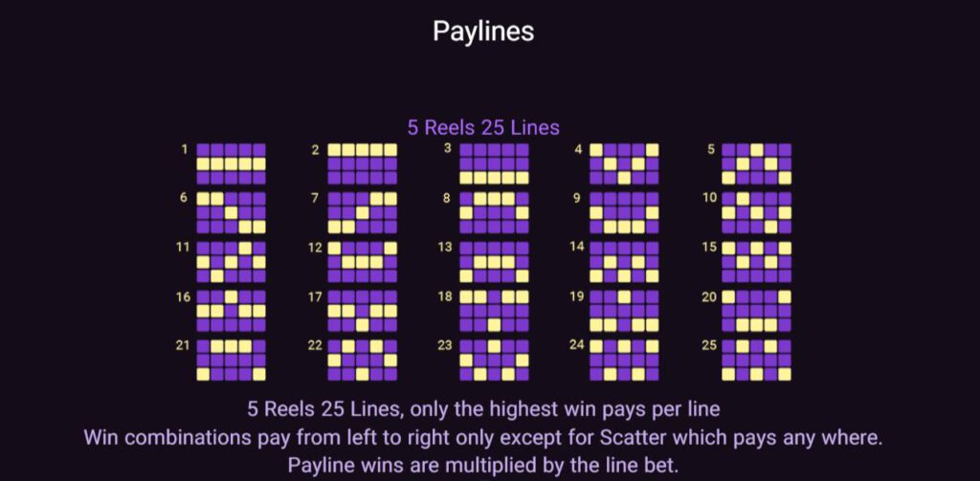Select the payline 7 diagram
The width and height of the screenshot is (980, 481).
[x=363, y=212]
